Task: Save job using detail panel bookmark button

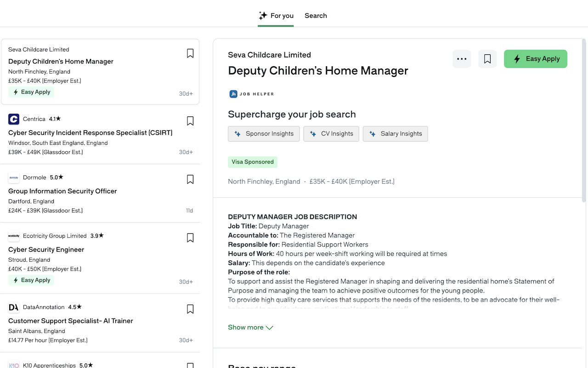Action: [487, 59]
